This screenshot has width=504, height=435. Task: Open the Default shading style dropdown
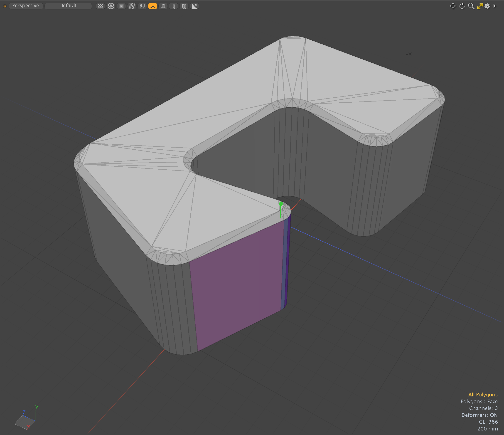(68, 6)
